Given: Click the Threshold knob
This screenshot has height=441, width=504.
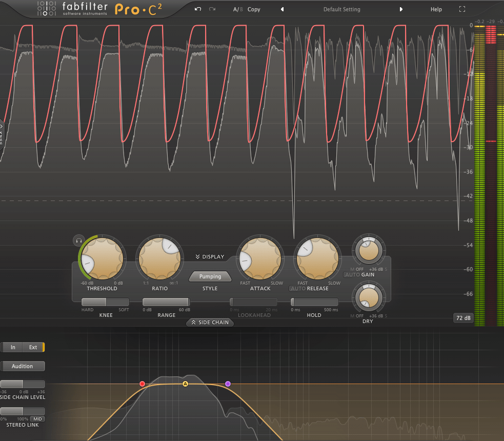Looking at the screenshot, I should (x=102, y=259).
